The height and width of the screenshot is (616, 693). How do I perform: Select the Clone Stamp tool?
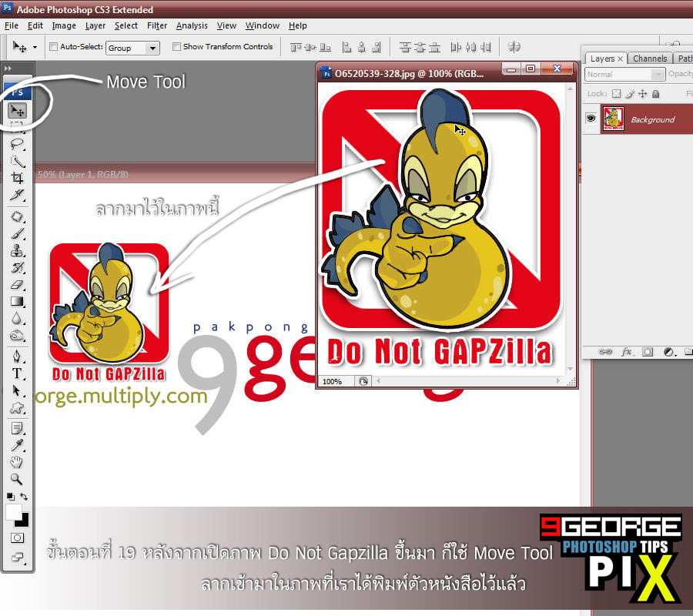(17, 250)
